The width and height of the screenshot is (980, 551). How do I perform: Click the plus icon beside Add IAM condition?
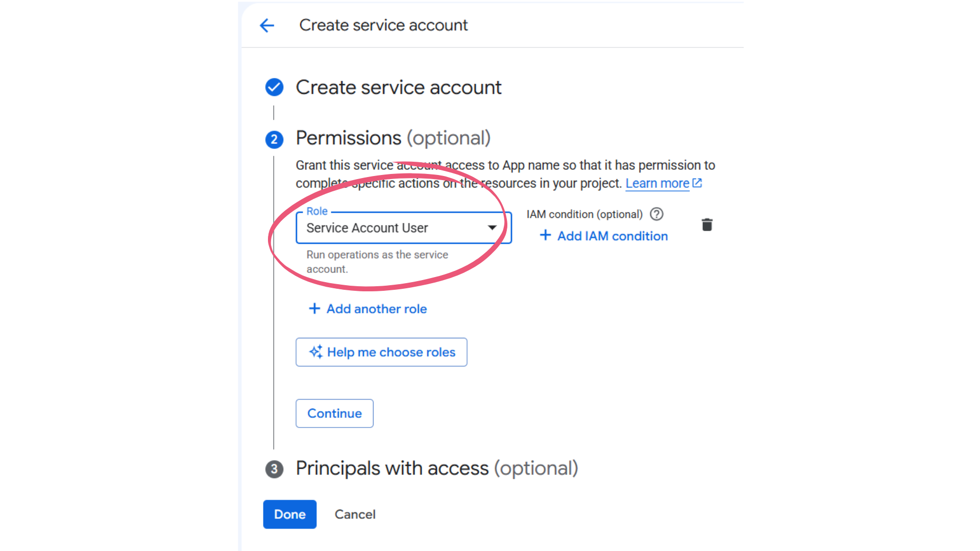click(x=545, y=235)
